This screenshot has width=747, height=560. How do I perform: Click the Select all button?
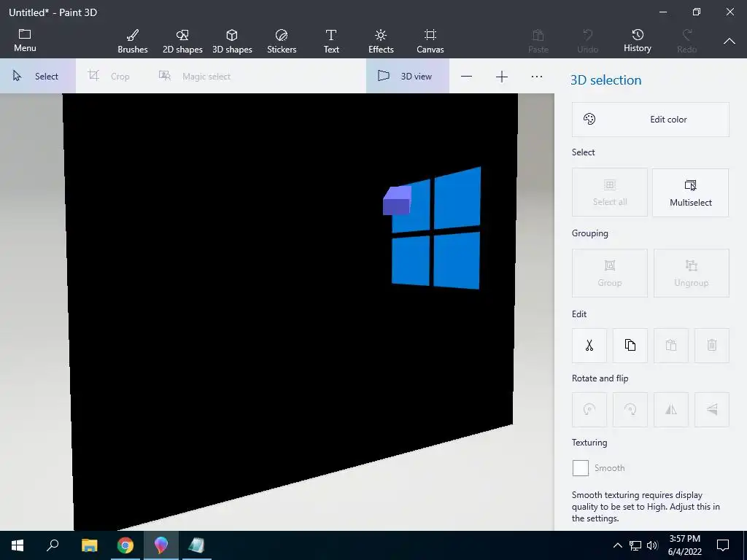tap(610, 192)
